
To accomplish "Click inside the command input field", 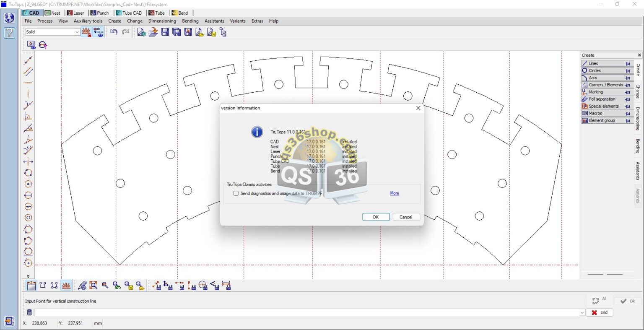I will [293, 312].
